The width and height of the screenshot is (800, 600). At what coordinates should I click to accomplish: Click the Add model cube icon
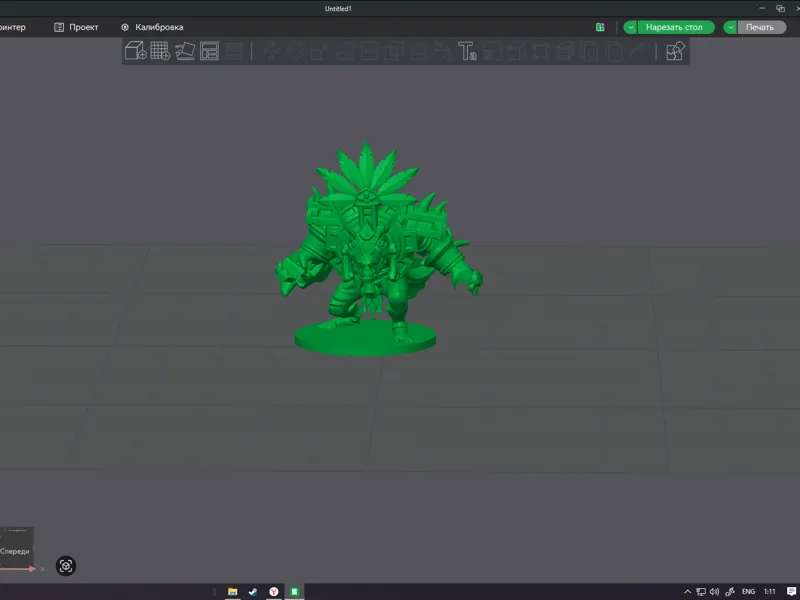[136, 51]
